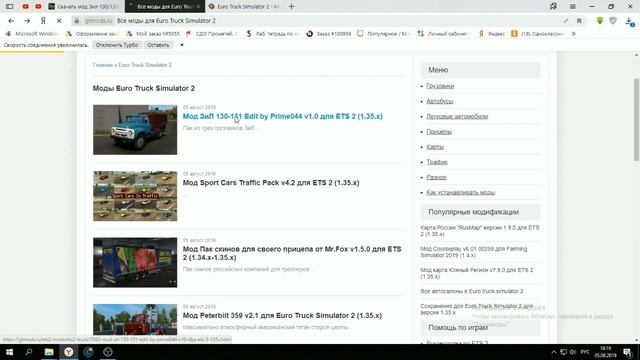Image resolution: width=640 pixels, height=360 pixels.
Task: Open 'СДО Прометей' bookmark
Action: point(212,34)
